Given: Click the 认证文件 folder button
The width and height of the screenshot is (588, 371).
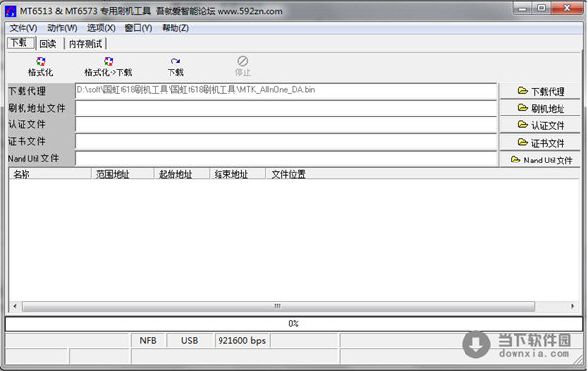Looking at the screenshot, I should (540, 125).
